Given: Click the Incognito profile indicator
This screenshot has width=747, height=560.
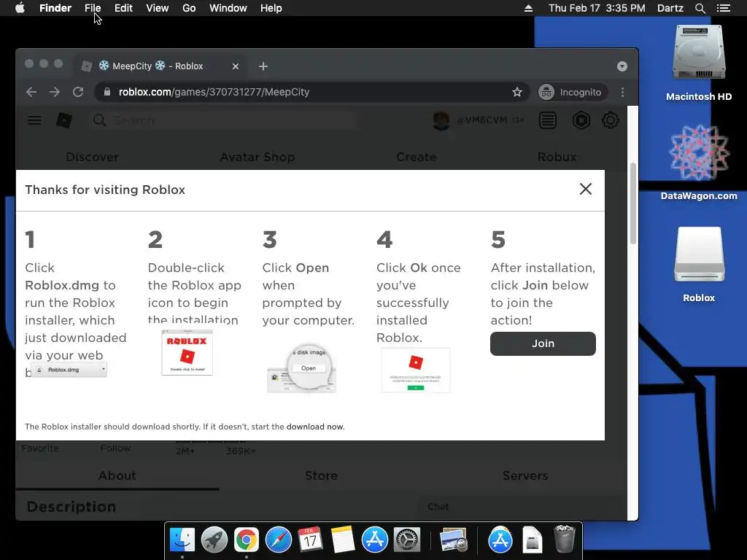Looking at the screenshot, I should click(572, 92).
